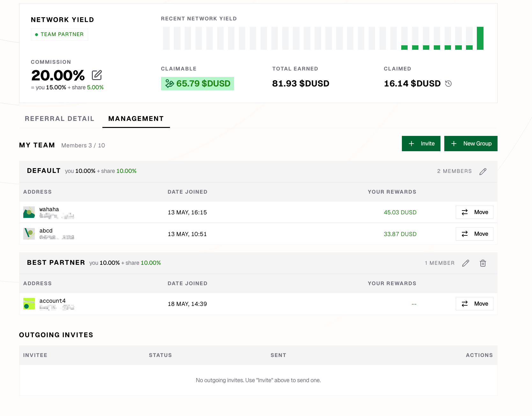Click the account4 member name
Screen dimensions: 532x416
coord(53,301)
